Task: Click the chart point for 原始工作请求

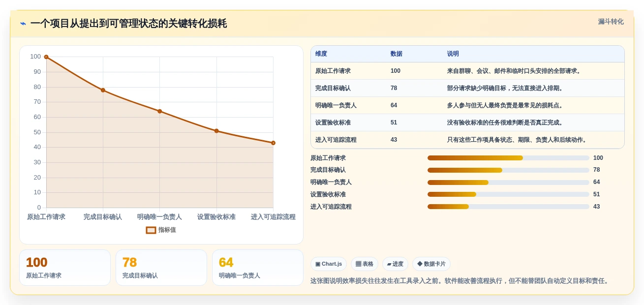Action: [46, 57]
